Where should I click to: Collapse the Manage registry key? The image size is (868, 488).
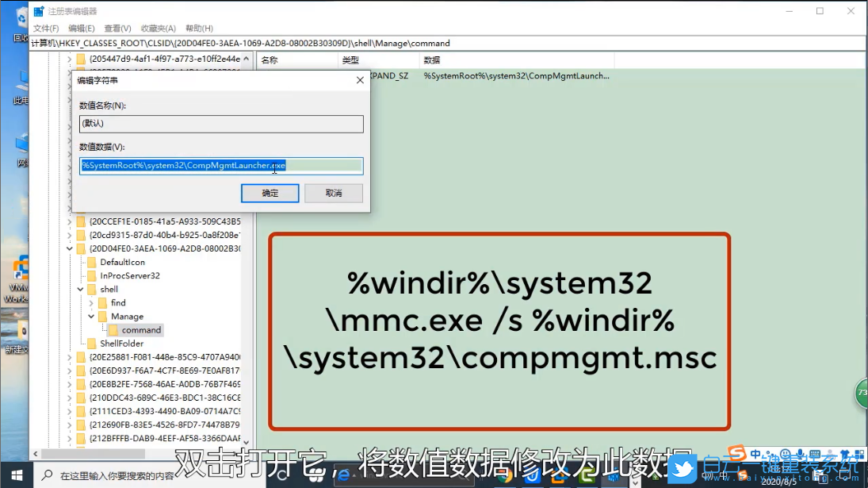click(x=90, y=317)
